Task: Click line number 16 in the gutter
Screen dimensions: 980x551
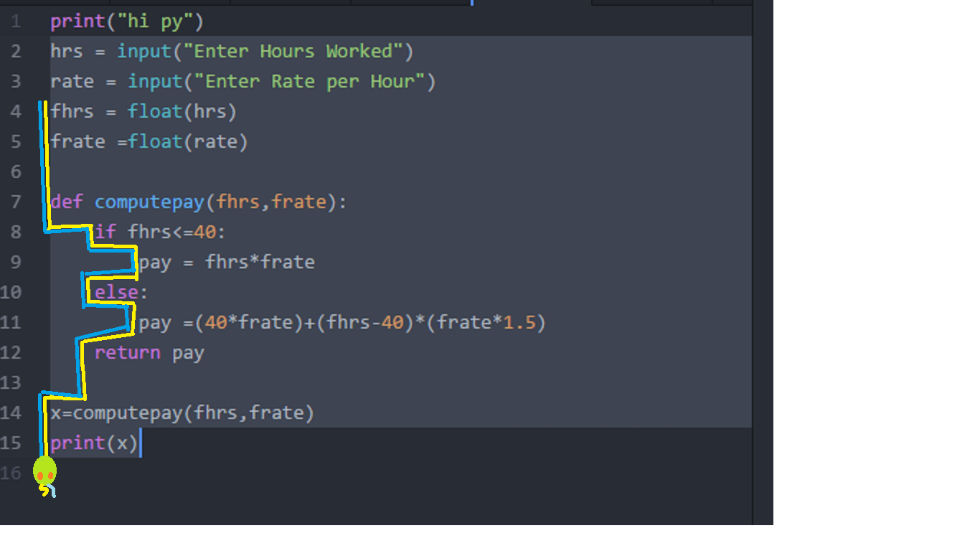Action: (11, 473)
